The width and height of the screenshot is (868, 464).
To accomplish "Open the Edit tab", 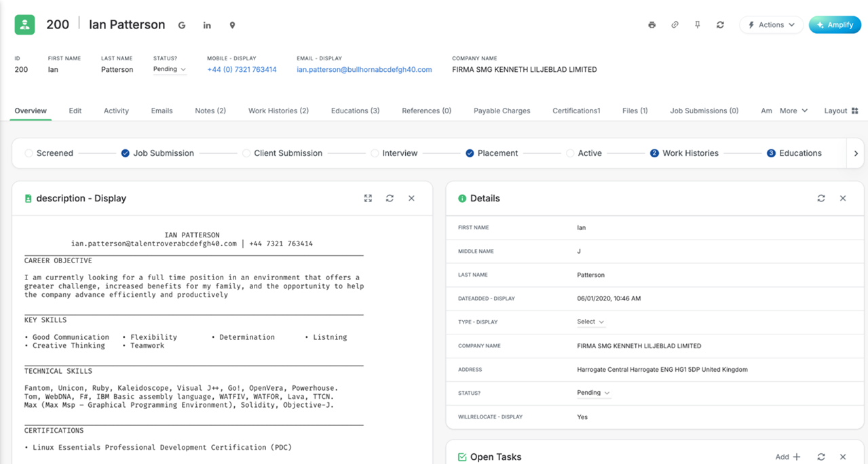I will [x=75, y=111].
